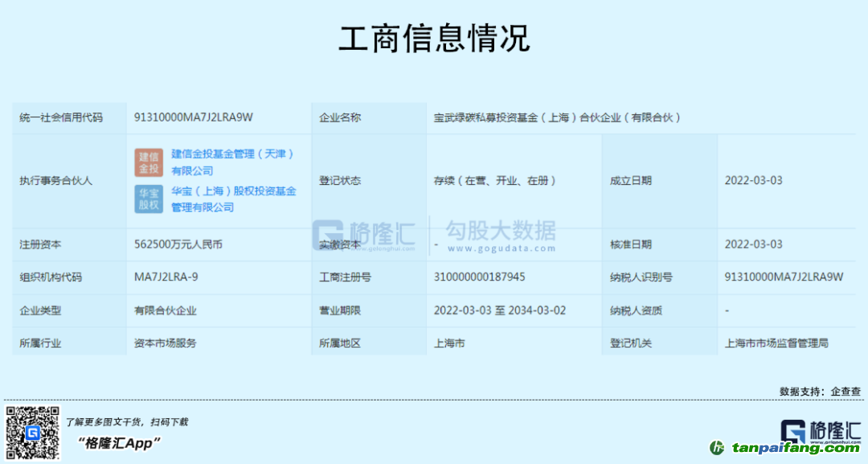
Task: Open 建信金投基金管理（天津）有限公司 link
Action: (231, 162)
